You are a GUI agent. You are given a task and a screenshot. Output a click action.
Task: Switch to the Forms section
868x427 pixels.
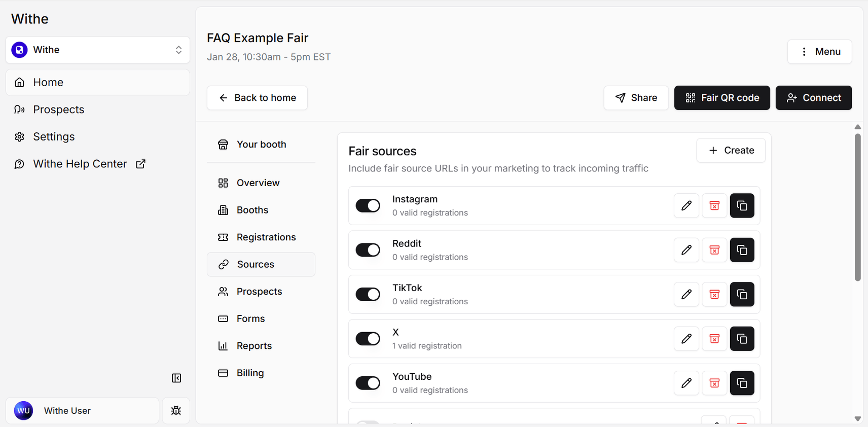(261, 318)
